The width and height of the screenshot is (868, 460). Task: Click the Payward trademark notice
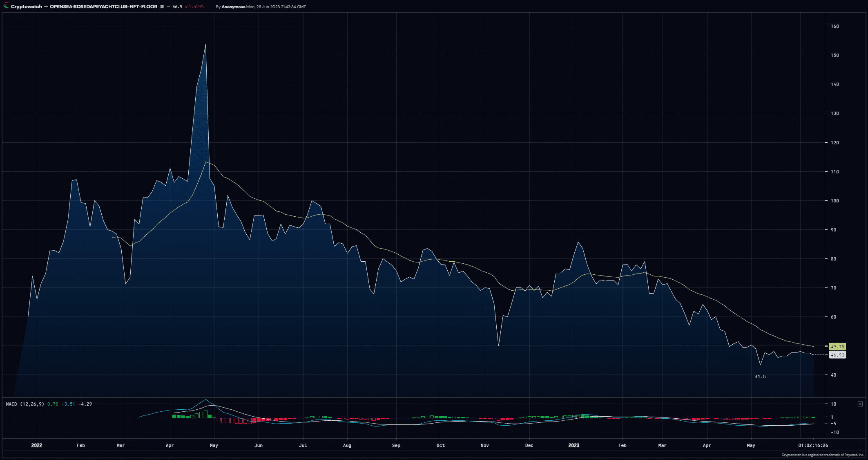(x=823, y=455)
